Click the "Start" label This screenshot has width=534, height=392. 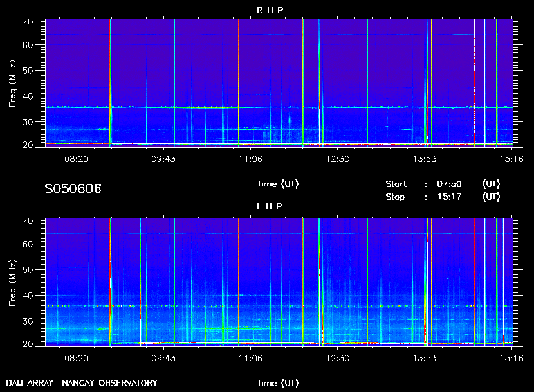[x=396, y=184]
